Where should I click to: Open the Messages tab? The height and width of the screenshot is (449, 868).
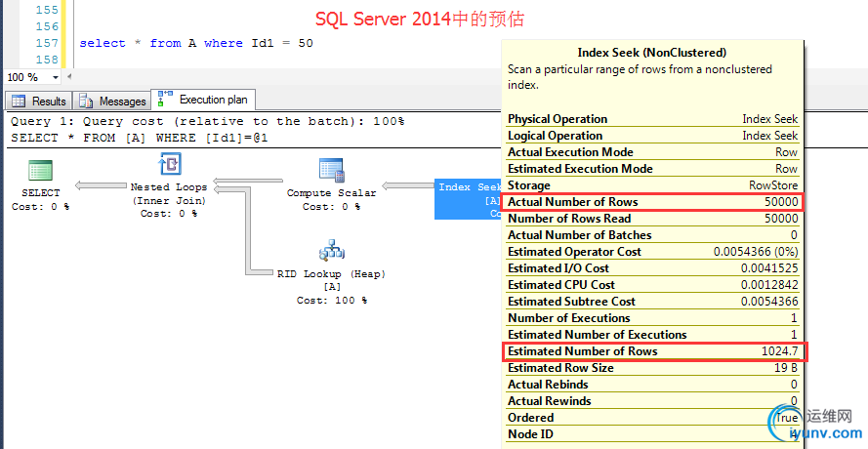(112, 102)
